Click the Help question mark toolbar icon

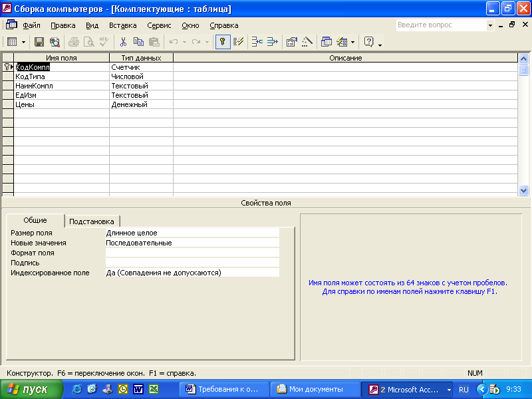point(369,42)
